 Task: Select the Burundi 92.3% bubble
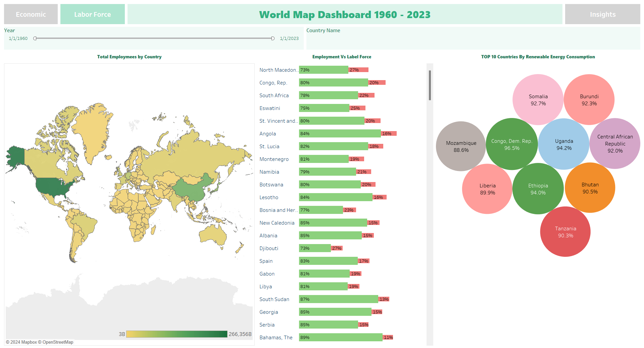pyautogui.click(x=589, y=100)
